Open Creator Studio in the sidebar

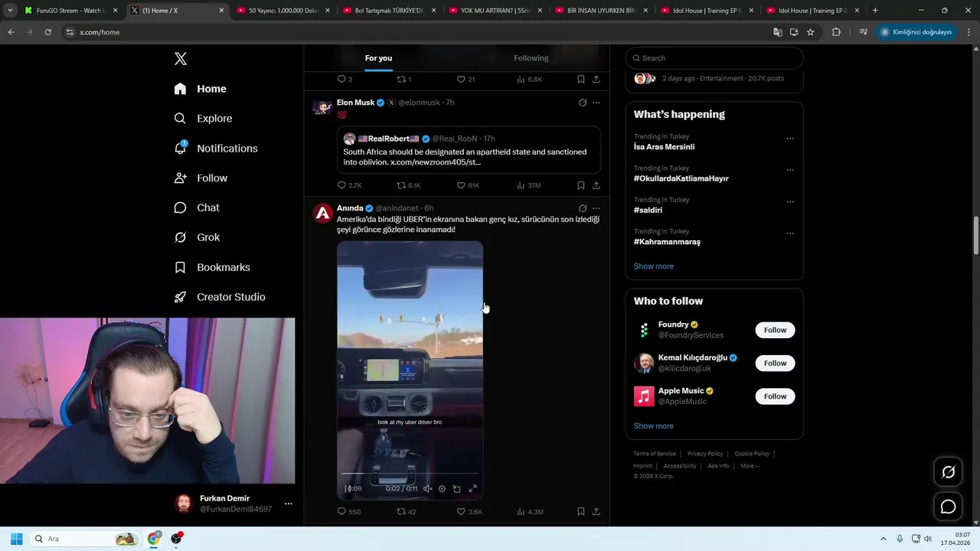(x=220, y=297)
